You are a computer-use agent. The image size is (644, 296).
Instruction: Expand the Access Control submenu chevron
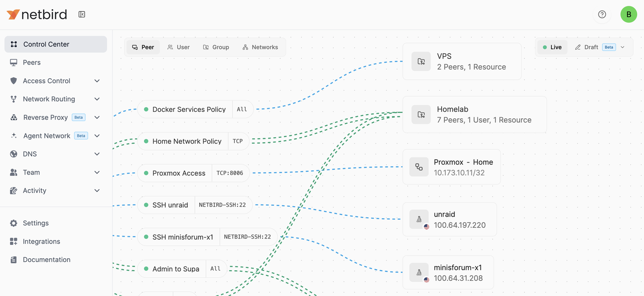pyautogui.click(x=97, y=81)
